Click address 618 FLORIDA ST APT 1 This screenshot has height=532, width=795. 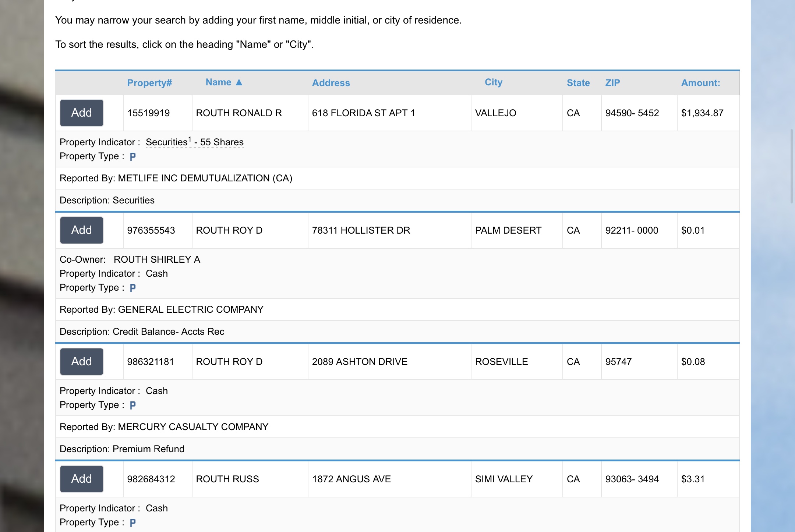363,113
